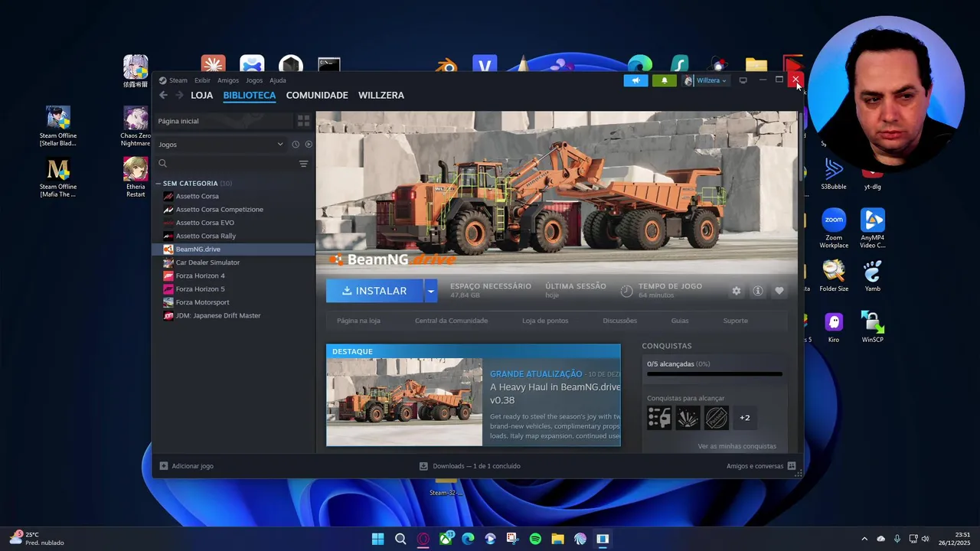Open the DESTAQUE news thumbnail
Screen dimensions: 980x551
pyautogui.click(x=404, y=402)
